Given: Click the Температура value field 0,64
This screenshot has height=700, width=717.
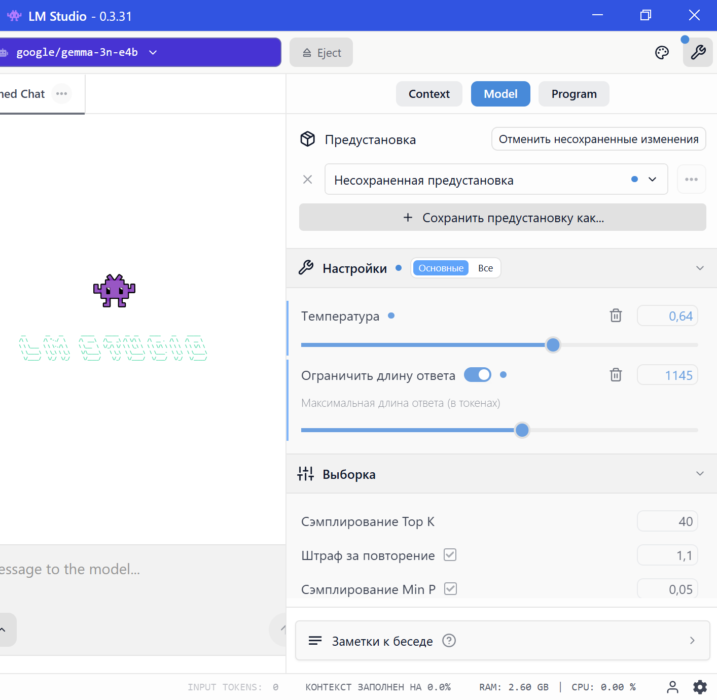Looking at the screenshot, I should 667,316.
